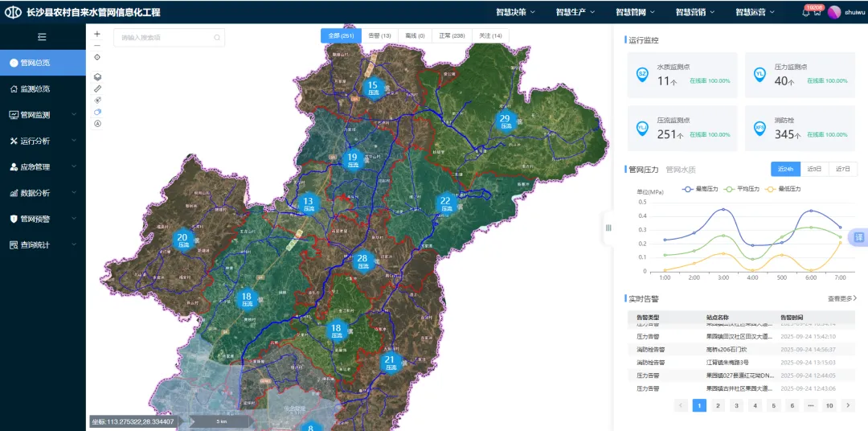Click 查看更多 alarms link

tap(842, 298)
